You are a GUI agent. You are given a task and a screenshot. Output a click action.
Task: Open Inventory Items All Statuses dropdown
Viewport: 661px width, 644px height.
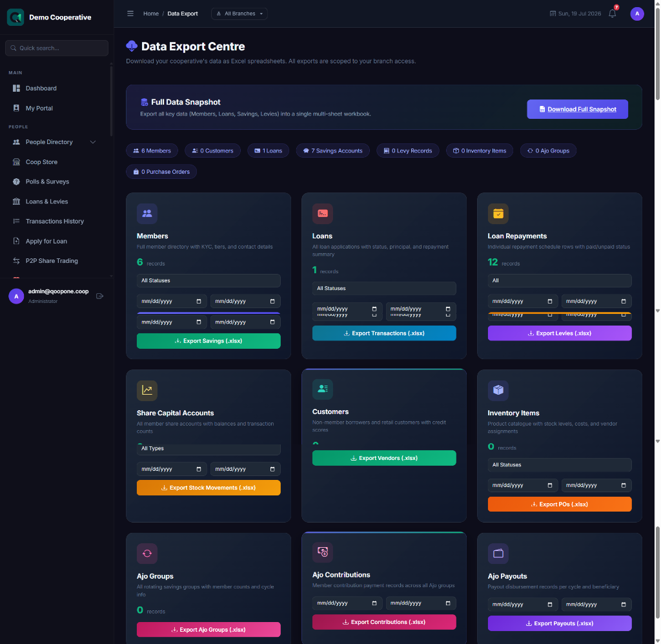(x=560, y=465)
